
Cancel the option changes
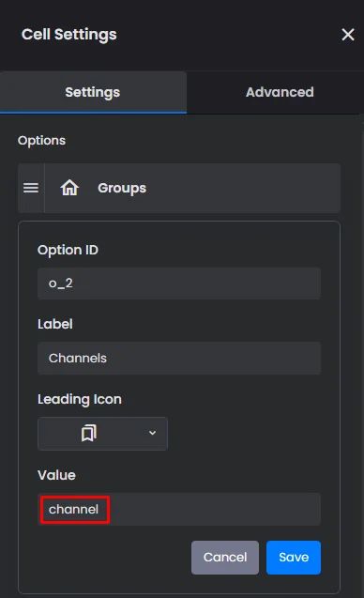(x=225, y=558)
